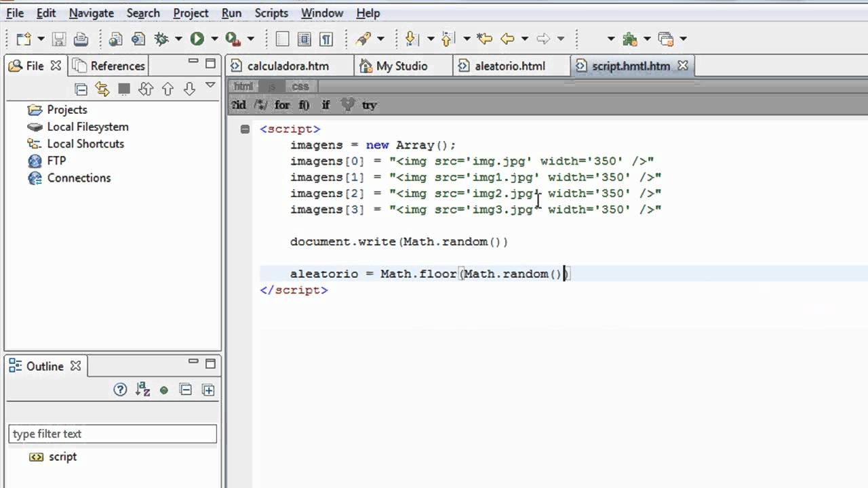Click the Back yellow arrow icon
The width and height of the screenshot is (868, 488).
507,39
